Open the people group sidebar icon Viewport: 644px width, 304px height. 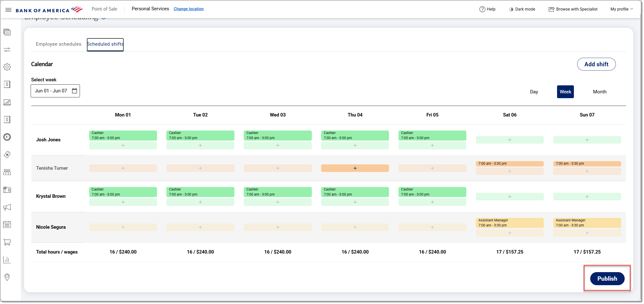(7, 172)
